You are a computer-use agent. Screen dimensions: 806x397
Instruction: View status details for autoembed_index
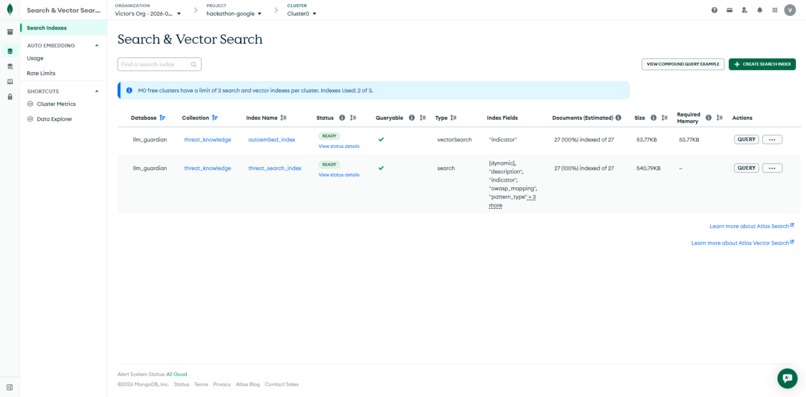coord(339,146)
